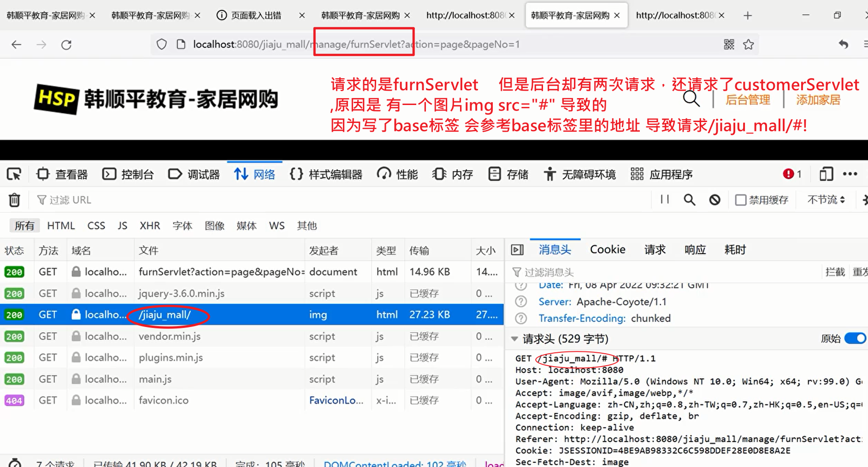Open the 内存 memory tab
The image size is (868, 467).
click(x=453, y=174)
